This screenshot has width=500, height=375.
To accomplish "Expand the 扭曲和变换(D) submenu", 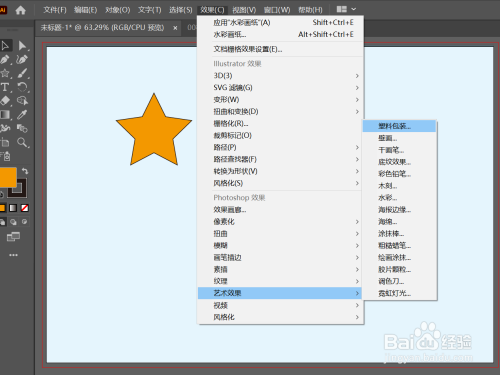I will [x=280, y=112].
